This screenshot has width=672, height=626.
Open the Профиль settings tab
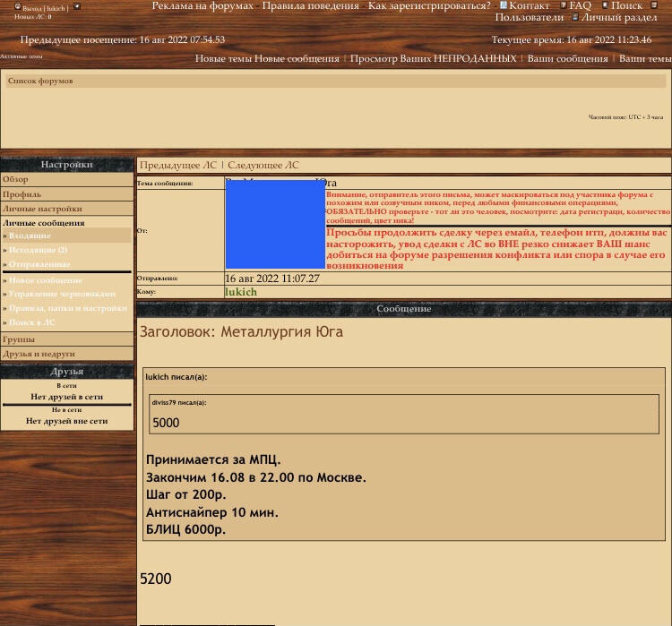point(22,193)
